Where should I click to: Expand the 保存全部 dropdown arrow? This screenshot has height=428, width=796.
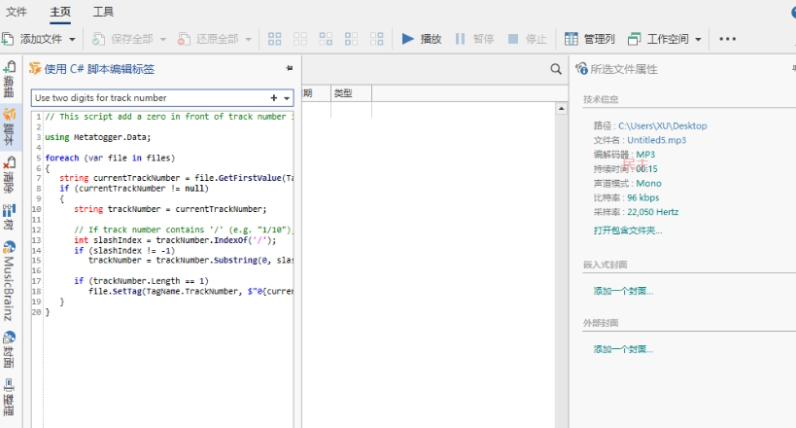click(x=163, y=39)
